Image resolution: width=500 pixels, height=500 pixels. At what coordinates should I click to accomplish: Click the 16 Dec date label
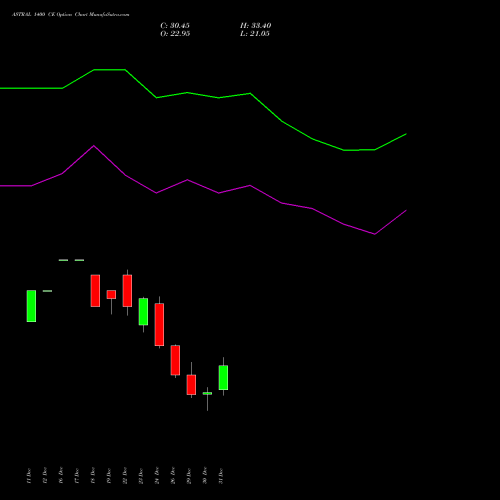61,476
